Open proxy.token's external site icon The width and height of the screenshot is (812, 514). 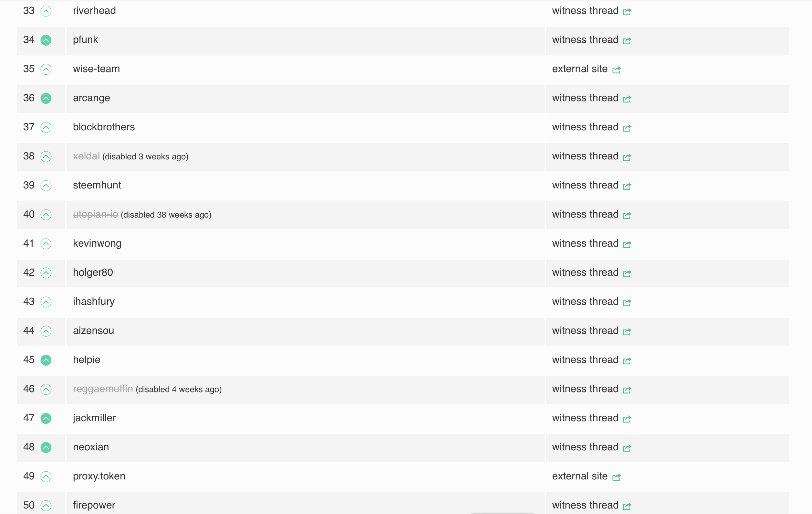pyautogui.click(x=616, y=477)
